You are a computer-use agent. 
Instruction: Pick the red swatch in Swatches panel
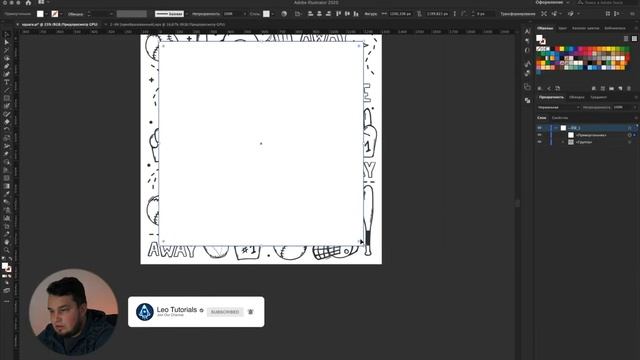click(x=557, y=49)
